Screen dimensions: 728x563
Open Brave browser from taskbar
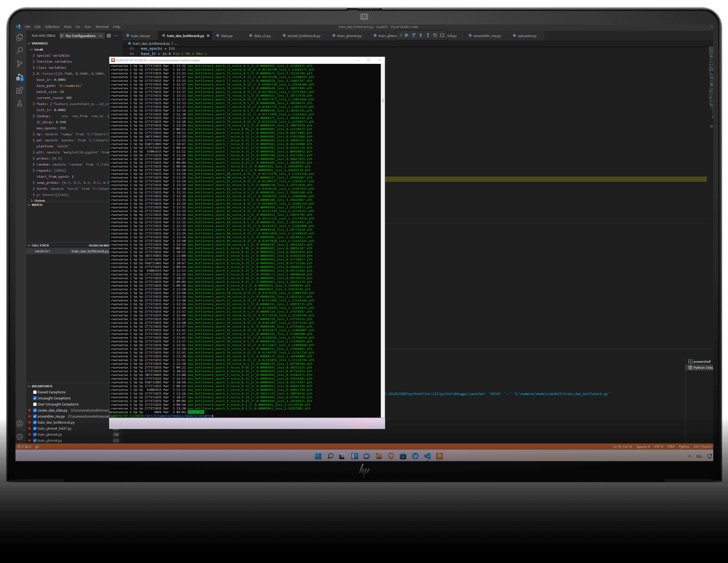391,456
